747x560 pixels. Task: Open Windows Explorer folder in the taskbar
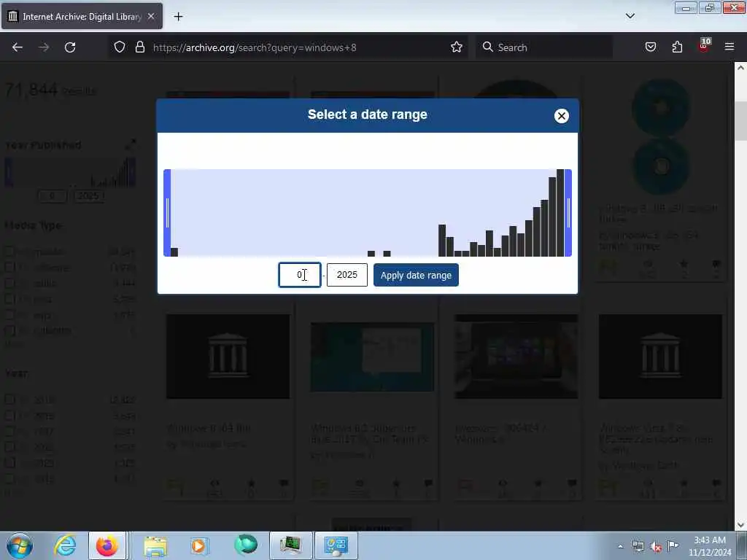point(155,545)
